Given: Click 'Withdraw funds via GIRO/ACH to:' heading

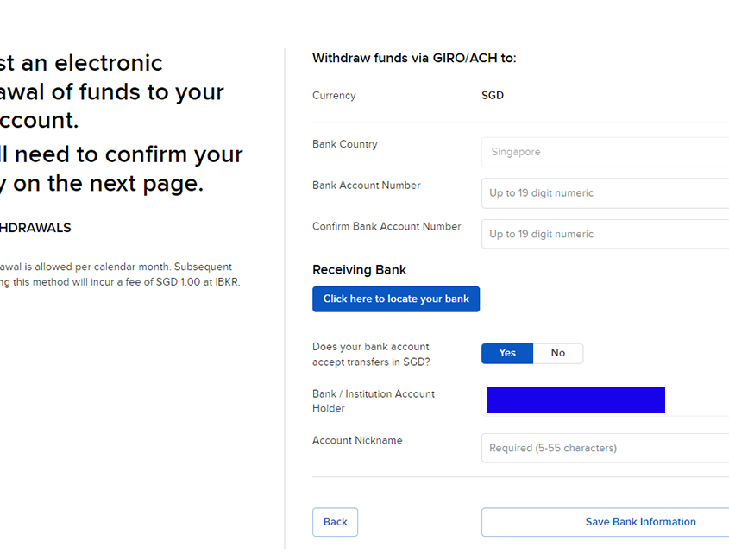Looking at the screenshot, I should tap(414, 59).
